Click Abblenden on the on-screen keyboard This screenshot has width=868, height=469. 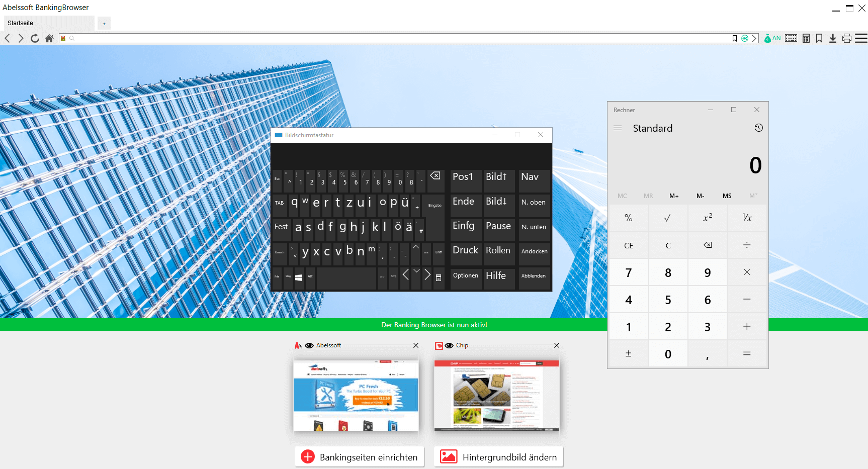(x=534, y=278)
